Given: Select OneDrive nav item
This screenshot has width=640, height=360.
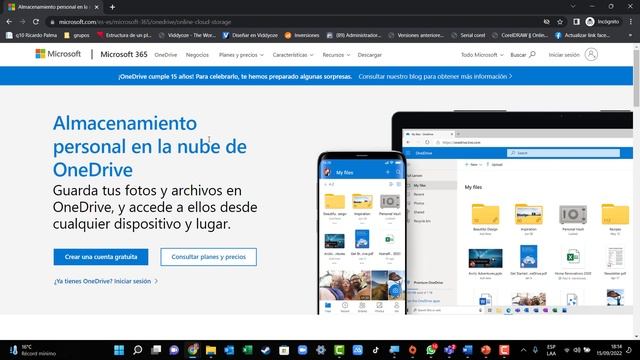Looking at the screenshot, I should (x=166, y=55).
